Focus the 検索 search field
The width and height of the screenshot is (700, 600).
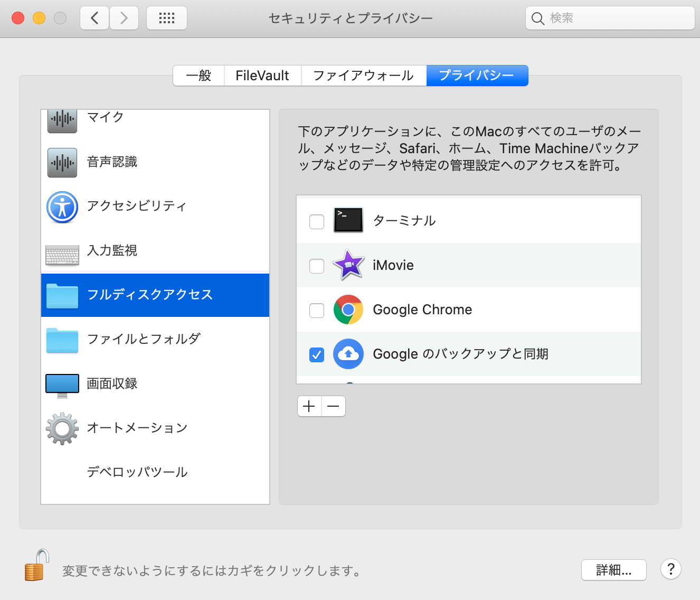tap(610, 18)
